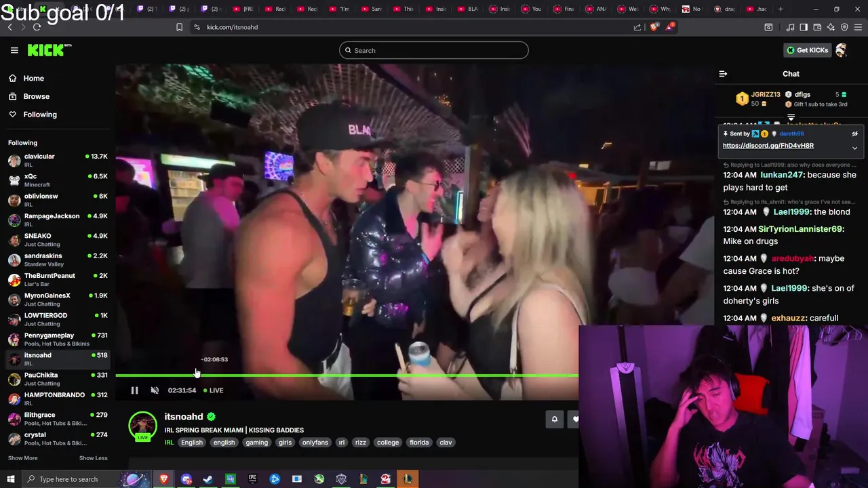This screenshot has width=868, height=488.
Task: Open PauChikita channel
Action: tap(58, 379)
